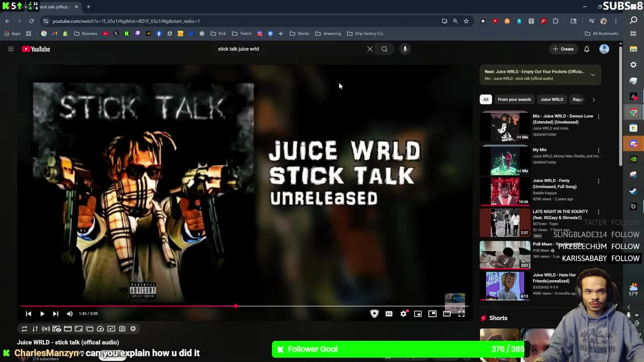Open the Demon Love mix thumbnail
The width and height of the screenshot is (644, 362).
[505, 127]
